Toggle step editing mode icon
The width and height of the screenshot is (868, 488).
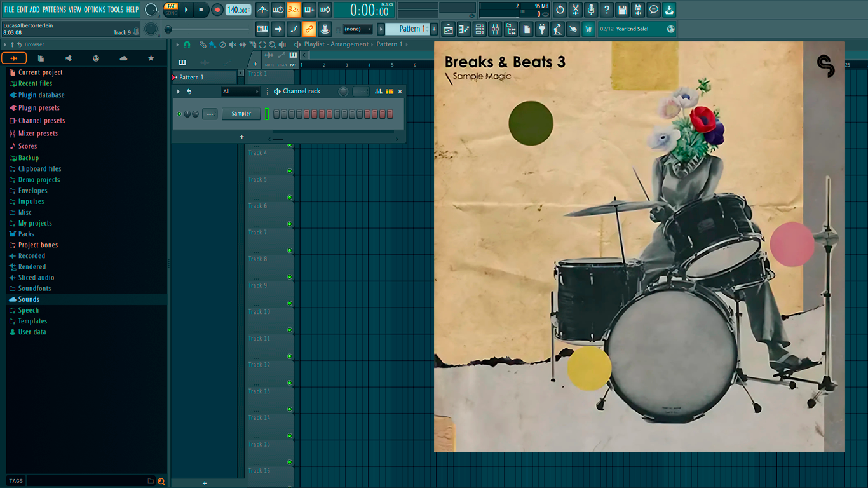(294, 29)
